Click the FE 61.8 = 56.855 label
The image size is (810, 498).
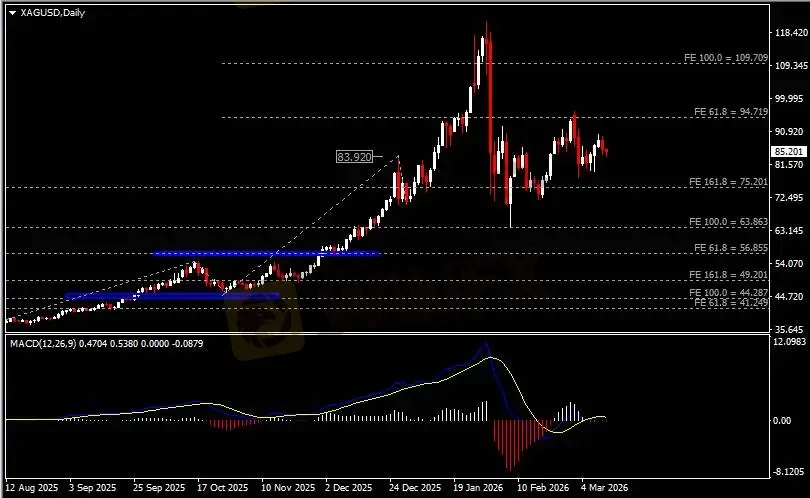coord(728,247)
